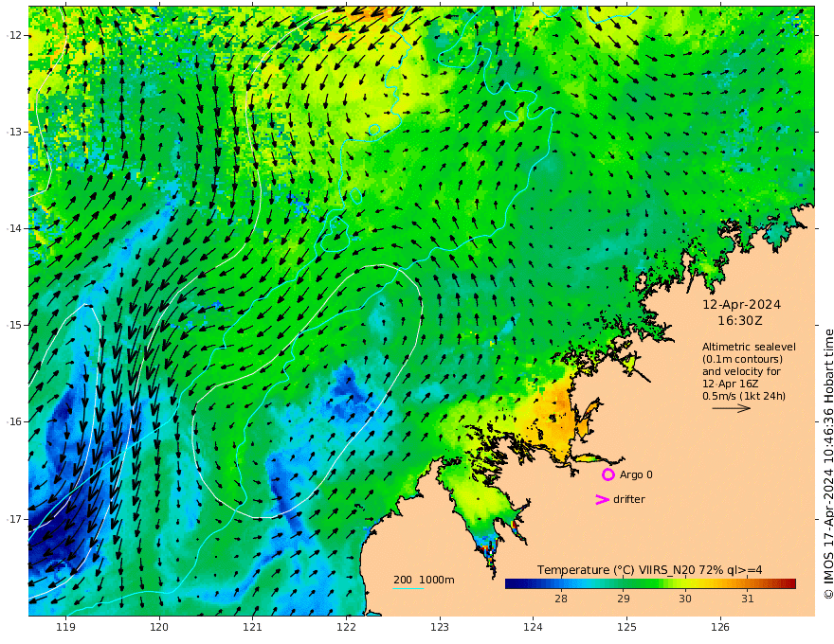
Task: Click the colorbar tick label 28
Action: pyautogui.click(x=561, y=599)
